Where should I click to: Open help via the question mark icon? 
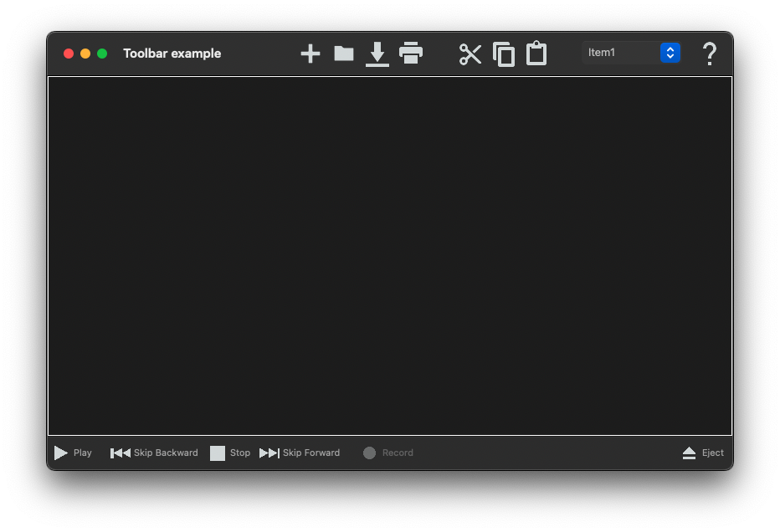tap(709, 54)
